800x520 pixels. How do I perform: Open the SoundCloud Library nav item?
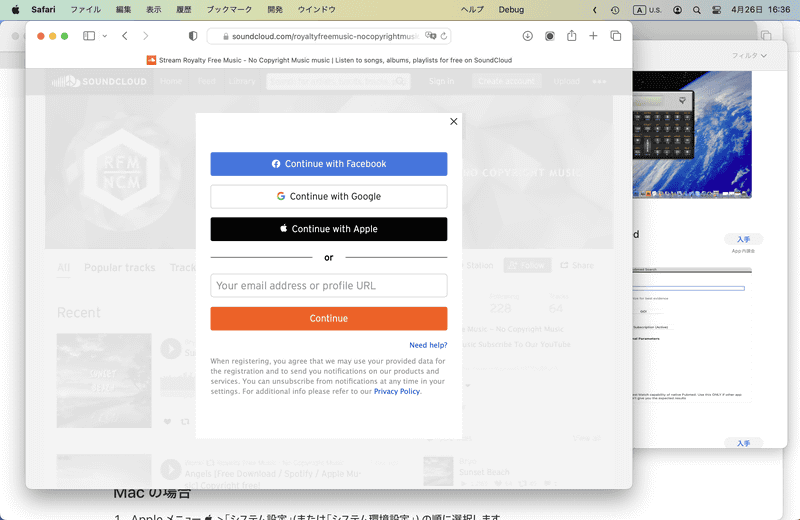coord(242,81)
